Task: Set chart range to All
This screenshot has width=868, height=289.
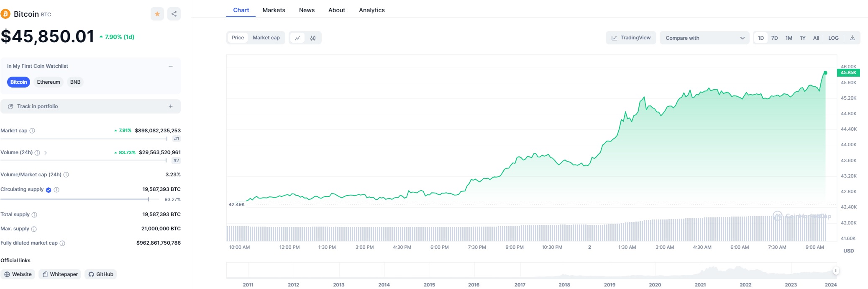Action: (816, 38)
